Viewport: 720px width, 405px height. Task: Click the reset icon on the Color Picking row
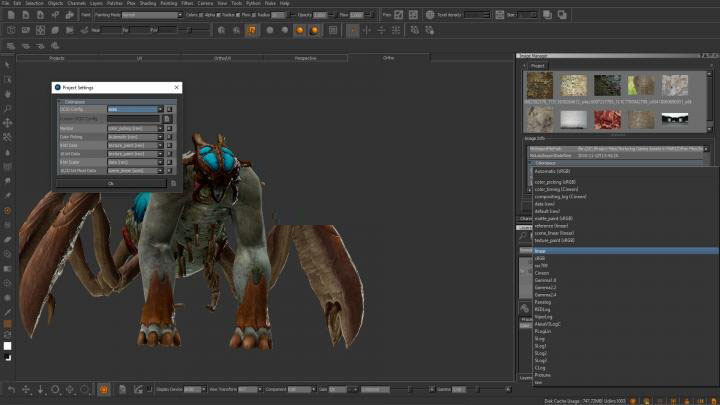click(x=169, y=137)
